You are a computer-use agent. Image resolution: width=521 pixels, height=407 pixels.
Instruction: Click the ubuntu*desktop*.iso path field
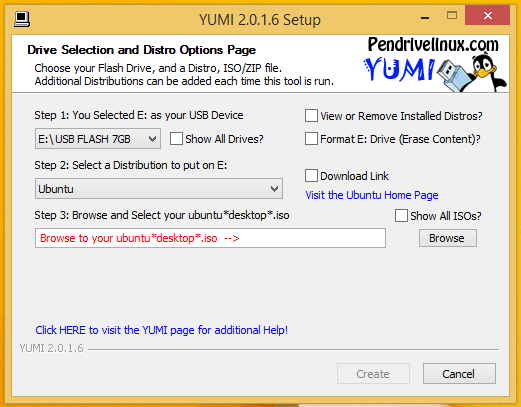(210, 238)
